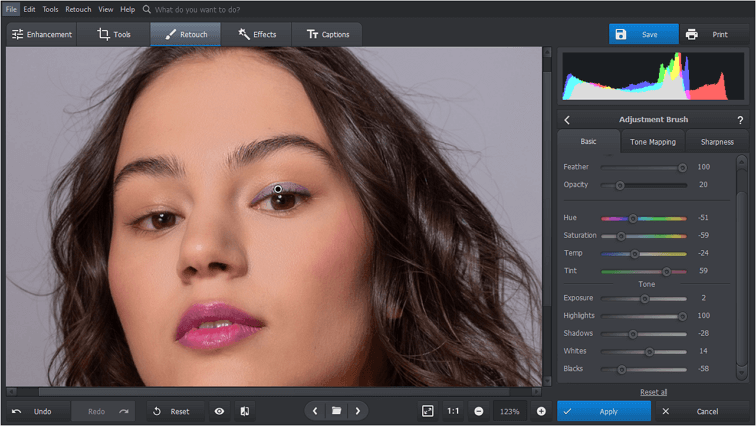Adjust the Temp slider
The width and height of the screenshot is (756, 426).
pyautogui.click(x=644, y=253)
